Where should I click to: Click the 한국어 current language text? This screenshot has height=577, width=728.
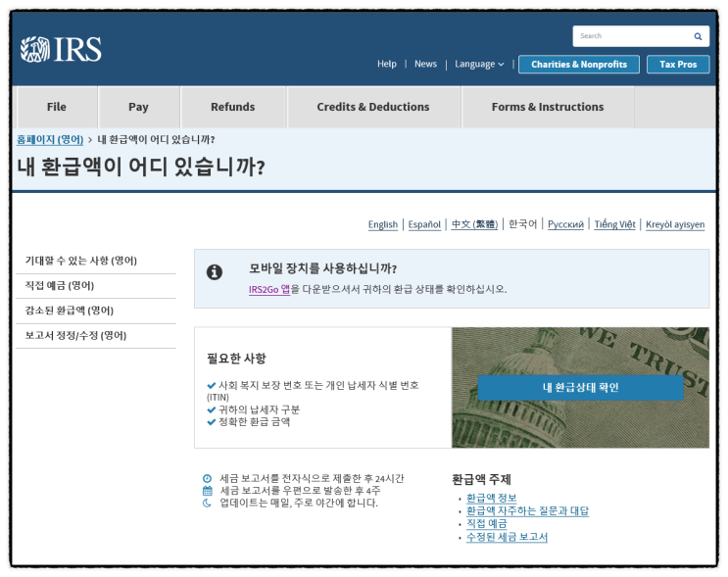pos(522,224)
